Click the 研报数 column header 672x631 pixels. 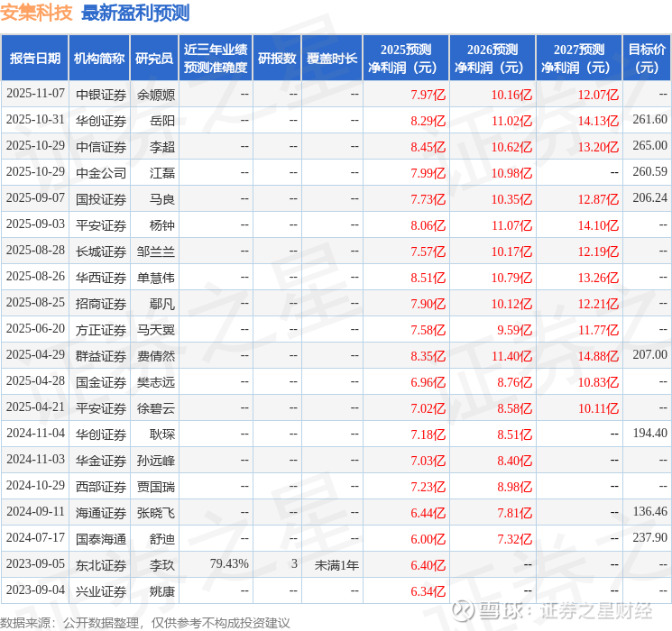[277, 59]
